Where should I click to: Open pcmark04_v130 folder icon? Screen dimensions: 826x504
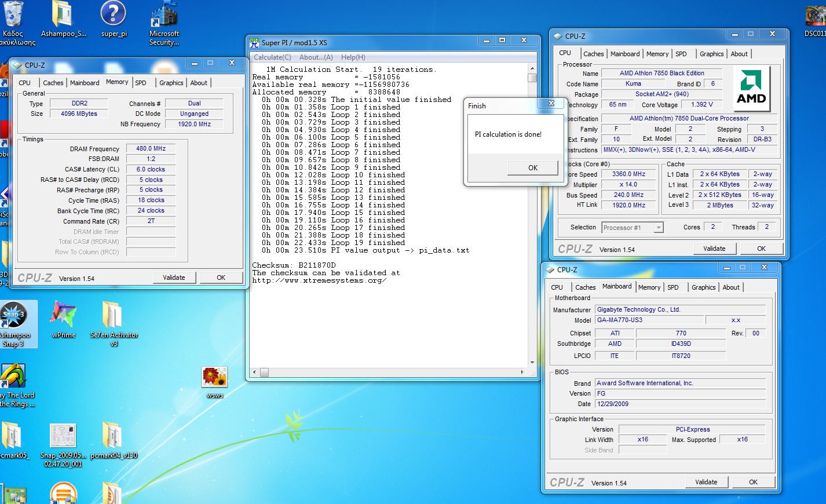pyautogui.click(x=114, y=441)
